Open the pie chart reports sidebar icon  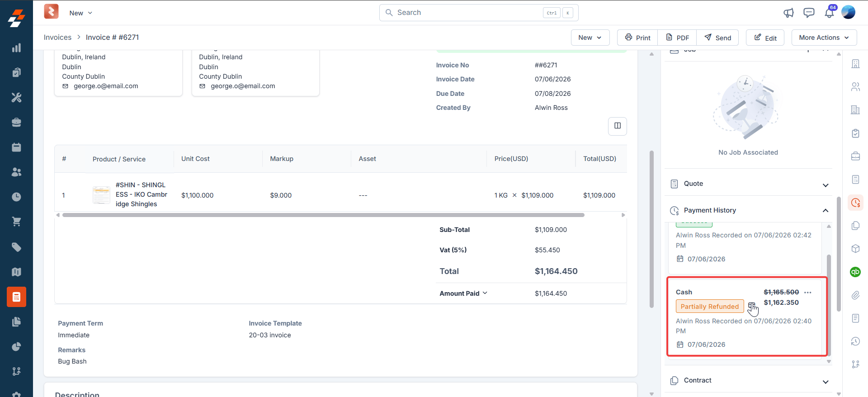coord(16,346)
